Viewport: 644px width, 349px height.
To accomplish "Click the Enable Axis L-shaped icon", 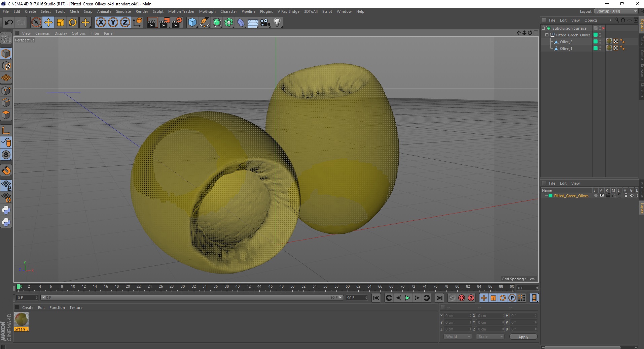I will pos(6,130).
